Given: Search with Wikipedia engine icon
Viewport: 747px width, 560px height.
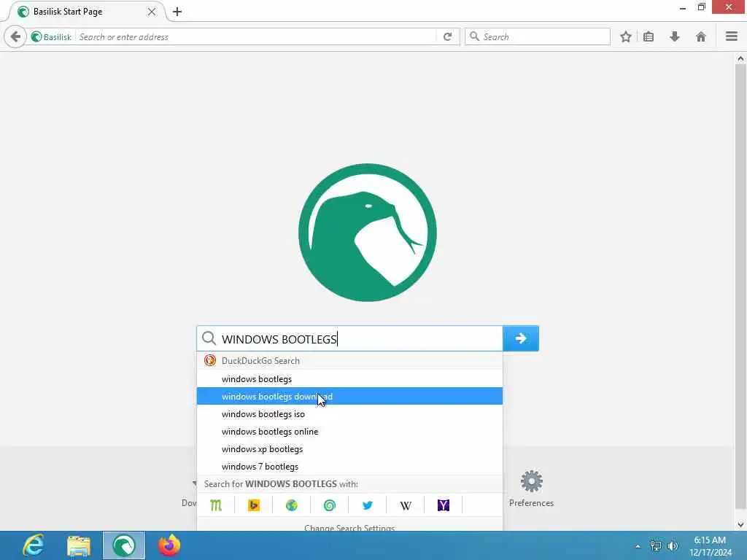Looking at the screenshot, I should (406, 505).
